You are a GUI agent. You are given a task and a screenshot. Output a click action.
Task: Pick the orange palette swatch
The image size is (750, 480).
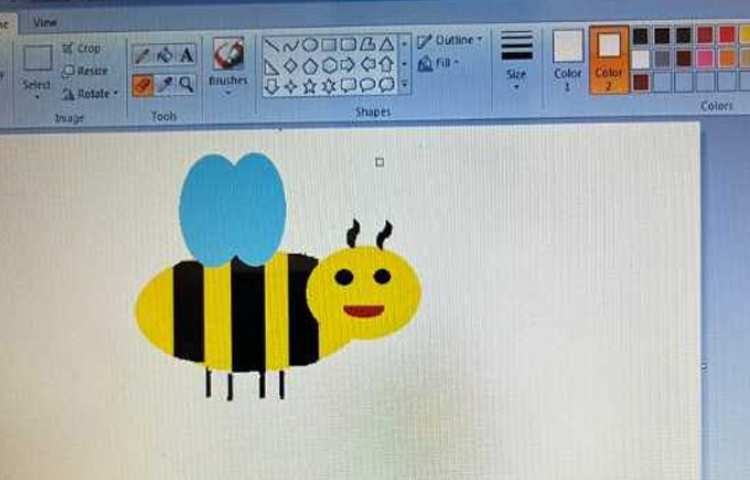point(727,57)
